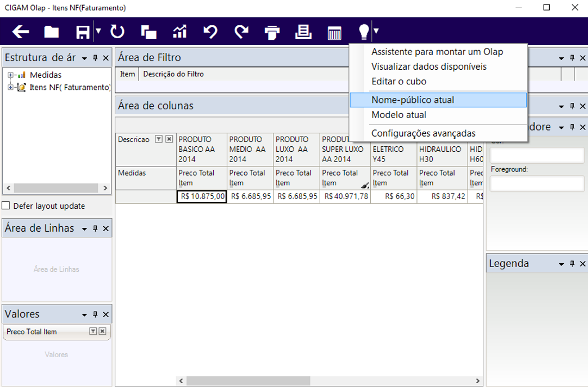Click the back arrow toolbar icon

(21, 32)
